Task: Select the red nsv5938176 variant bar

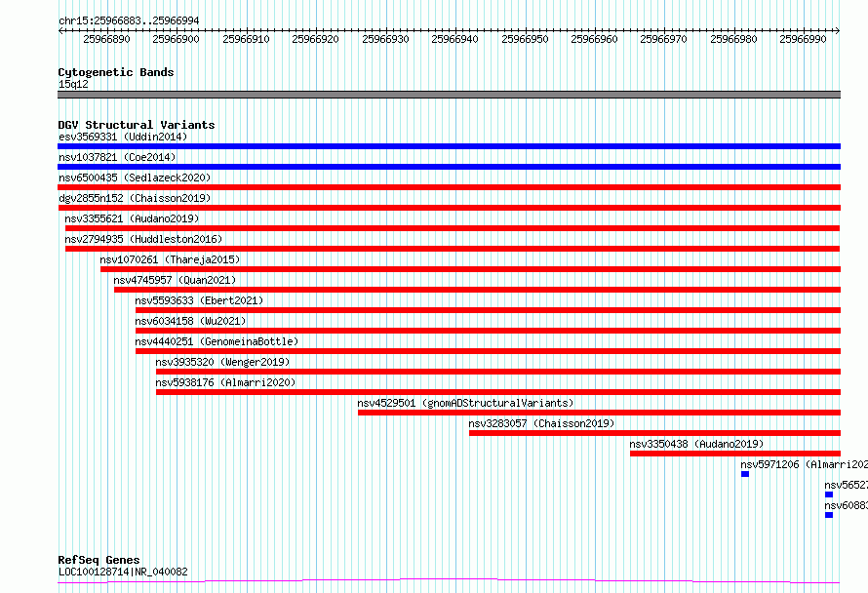Action: 498,392
